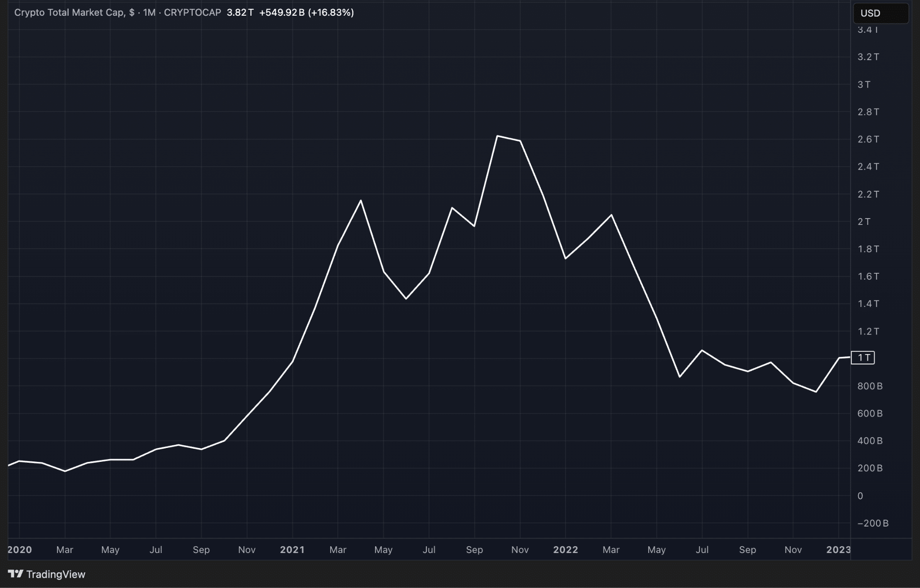This screenshot has height=588, width=920.
Task: Open the USD currency selector
Action: pyautogui.click(x=880, y=13)
